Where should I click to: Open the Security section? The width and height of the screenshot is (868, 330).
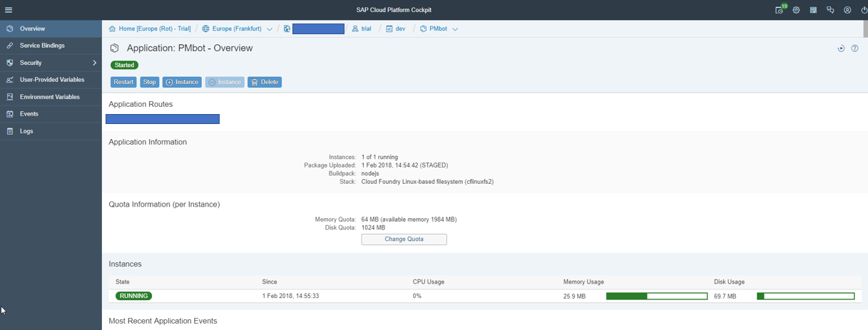(51, 63)
